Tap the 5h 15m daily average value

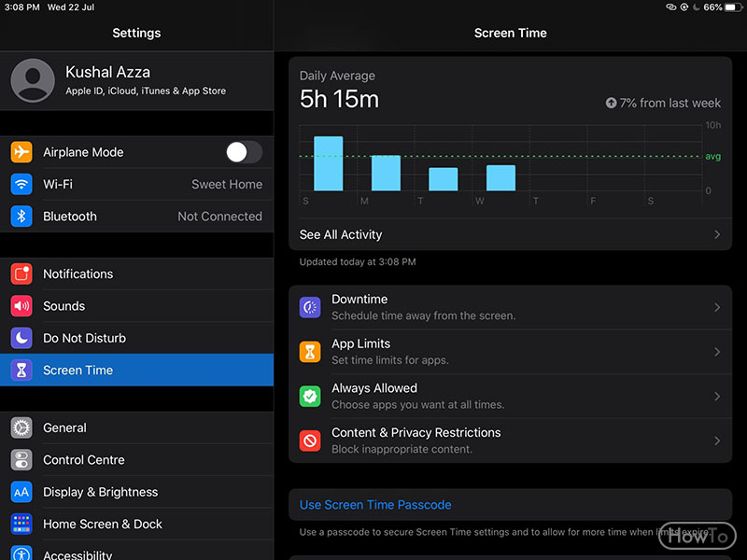click(339, 100)
